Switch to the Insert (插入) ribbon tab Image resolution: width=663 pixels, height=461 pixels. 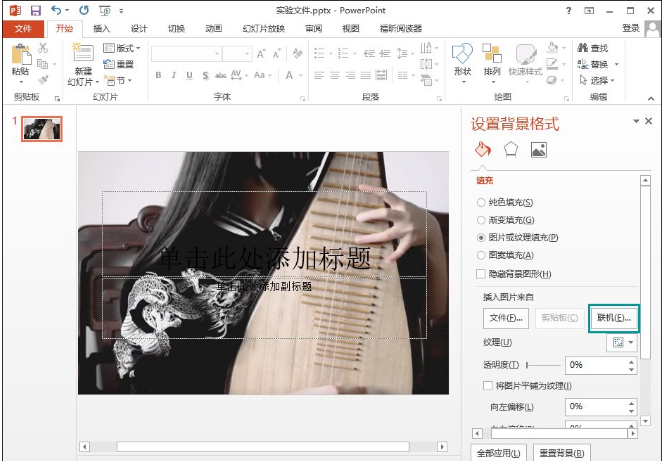102,29
